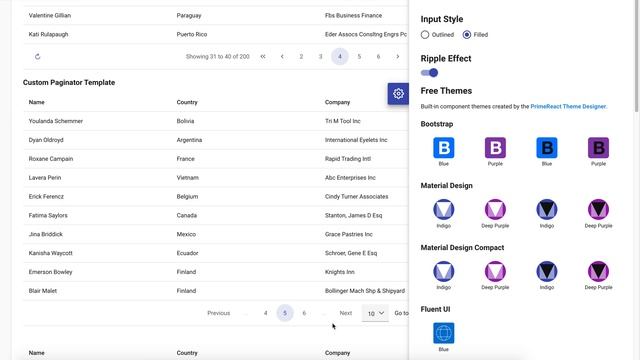The image size is (640, 360).
Task: Click previous page chevron in first paginator
Action: point(282,57)
